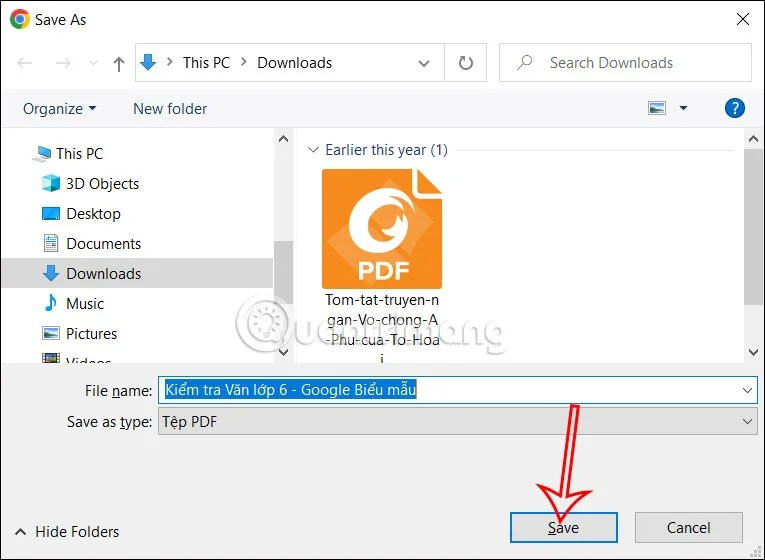
Task: Select This PC in the navigation tree
Action: (x=80, y=154)
